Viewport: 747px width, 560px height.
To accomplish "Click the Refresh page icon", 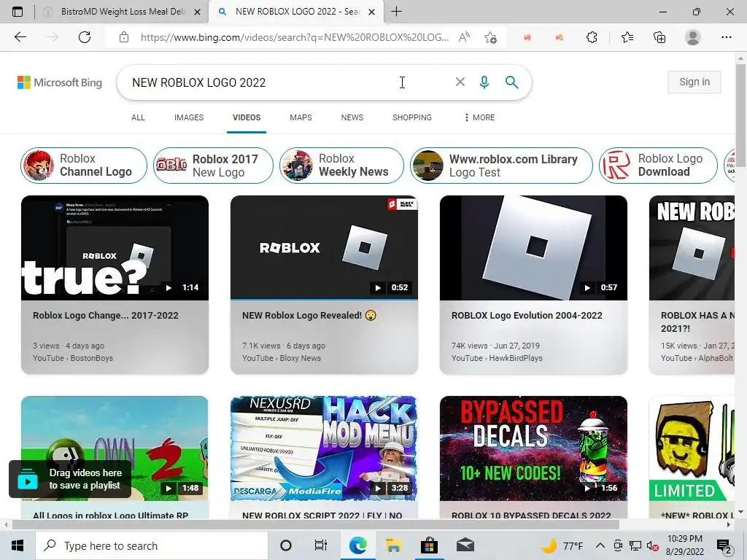I will point(85,37).
